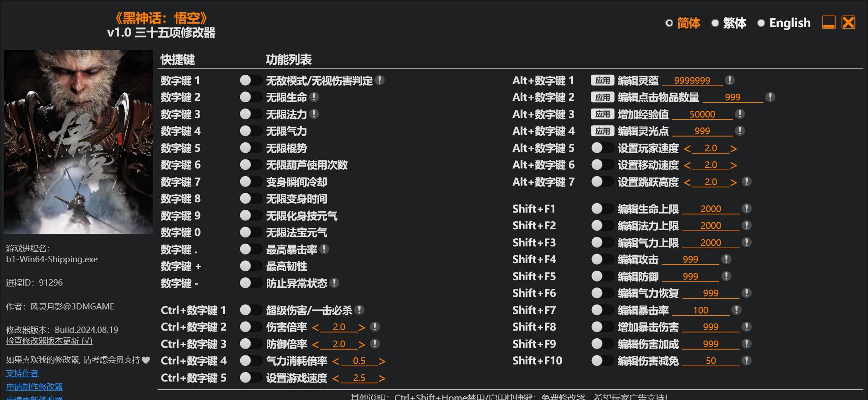Click 编辑灵蕴 value field 9999999
The image size is (868, 400).
point(692,80)
